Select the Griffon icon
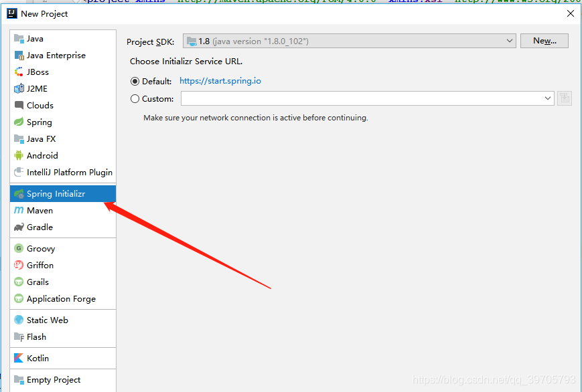This screenshot has height=392, width=582. click(19, 265)
